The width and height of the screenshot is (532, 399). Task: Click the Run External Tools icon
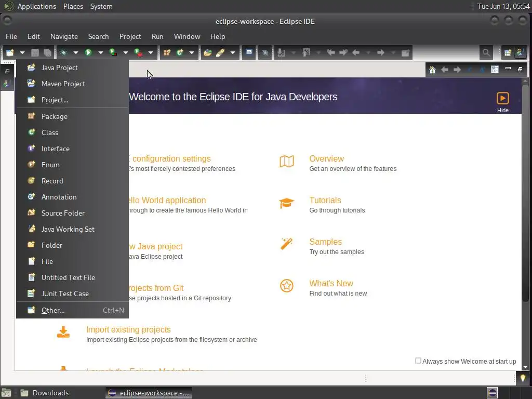[x=138, y=52]
